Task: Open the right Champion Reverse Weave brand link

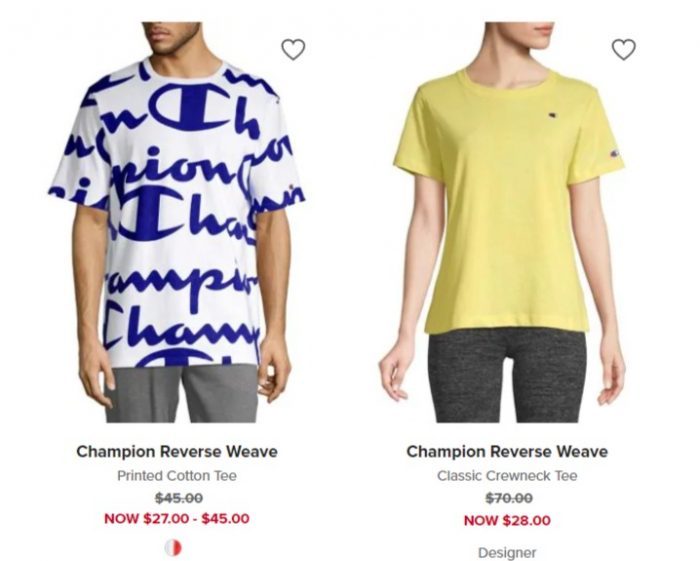Action: [x=507, y=452]
